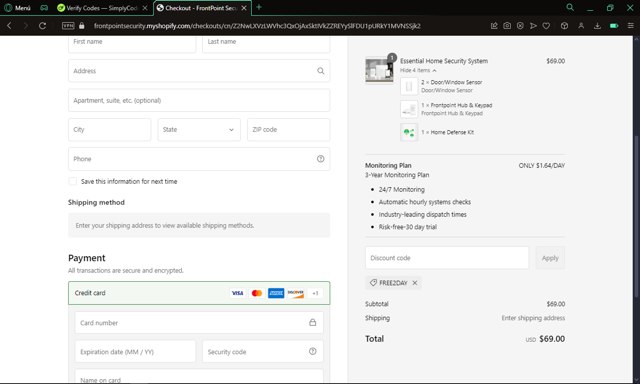Click the ZIP code field

[288, 130]
